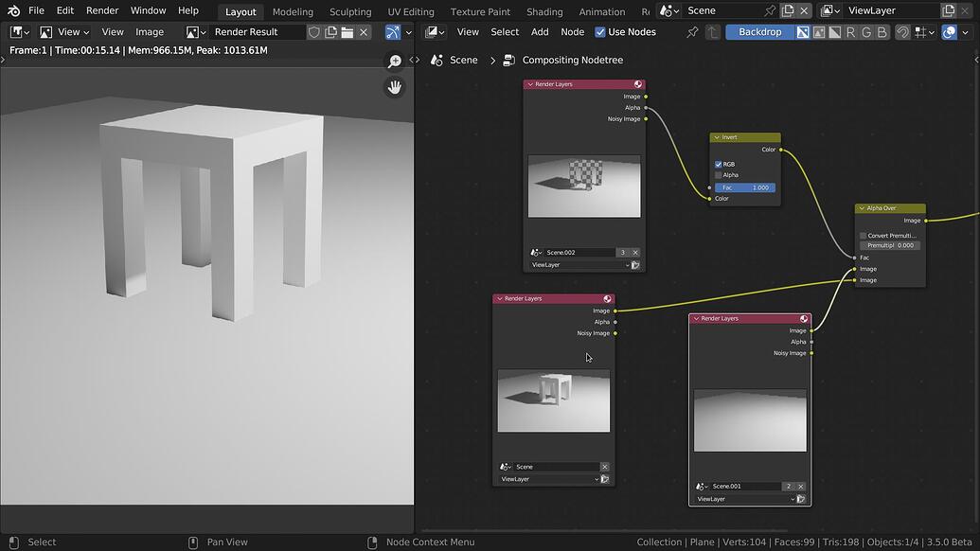Unlink Render Result image with X icon

point(364,32)
